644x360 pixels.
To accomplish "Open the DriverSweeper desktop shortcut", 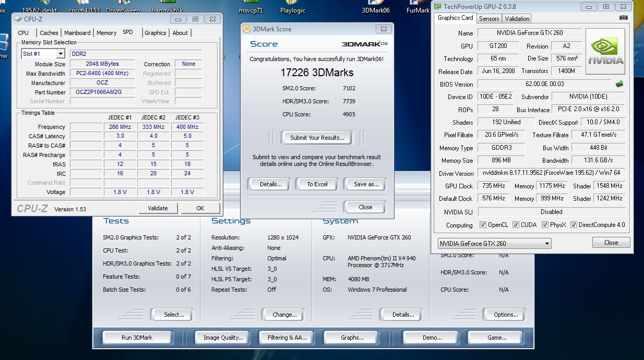I will pyautogui.click(x=125, y=7).
